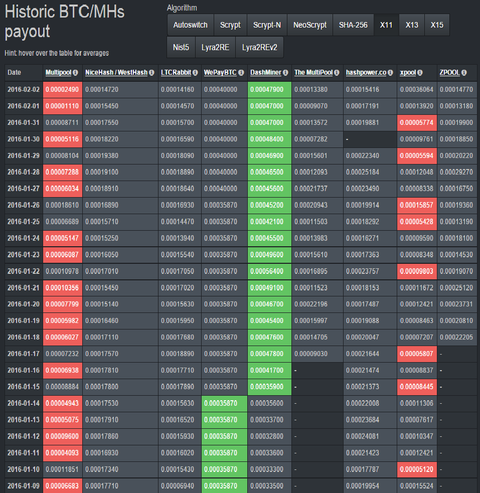This screenshot has width=480, height=493.
Task: Click date cell 2016-01-31
Action: 24,123
